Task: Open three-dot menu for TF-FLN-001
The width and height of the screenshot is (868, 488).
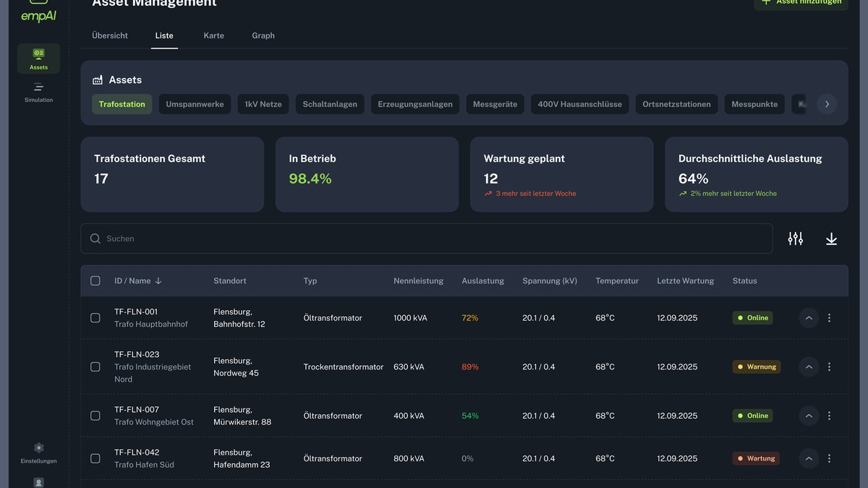Action: click(x=829, y=318)
